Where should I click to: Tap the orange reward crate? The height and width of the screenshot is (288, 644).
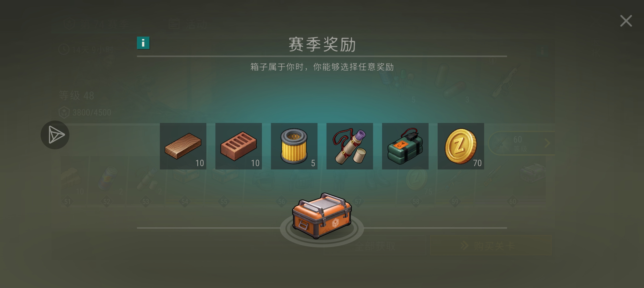[x=322, y=215]
